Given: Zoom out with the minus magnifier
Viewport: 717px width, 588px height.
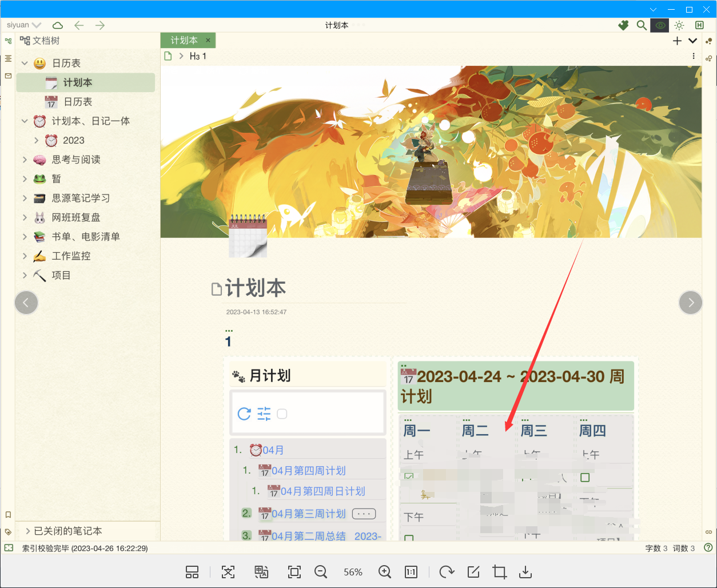Looking at the screenshot, I should coord(321,572).
